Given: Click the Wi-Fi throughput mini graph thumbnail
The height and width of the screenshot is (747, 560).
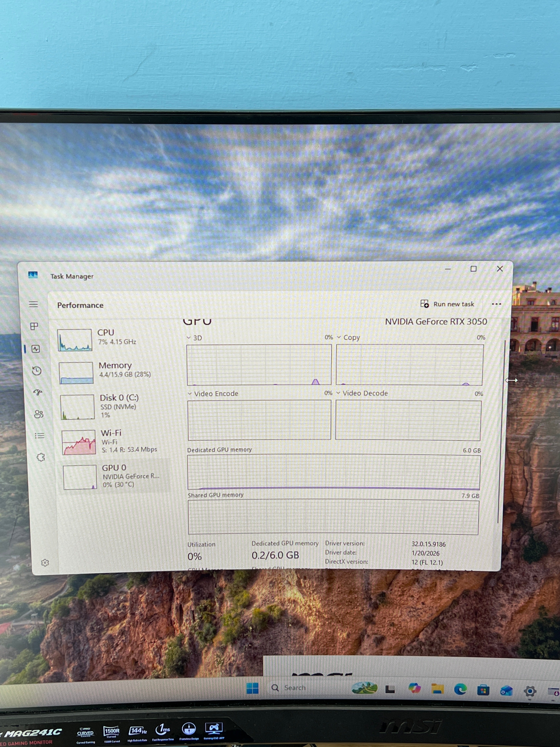Looking at the screenshot, I should 79,442.
